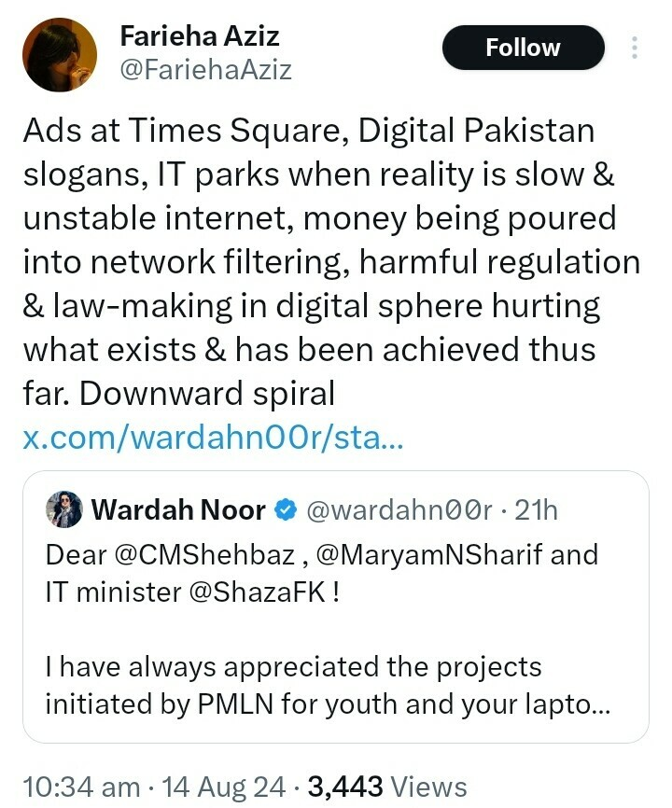Click Wardah Noor's small avatar
This screenshot has width=672, height=808.
64,509
